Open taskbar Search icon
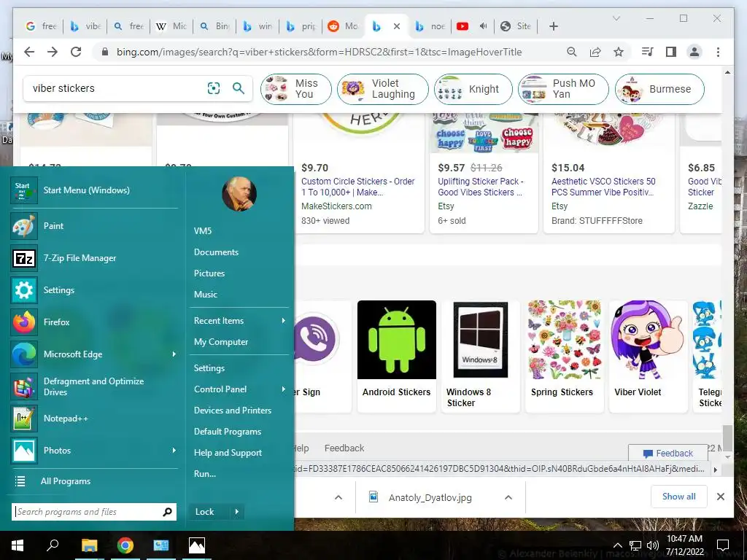 (x=53, y=545)
